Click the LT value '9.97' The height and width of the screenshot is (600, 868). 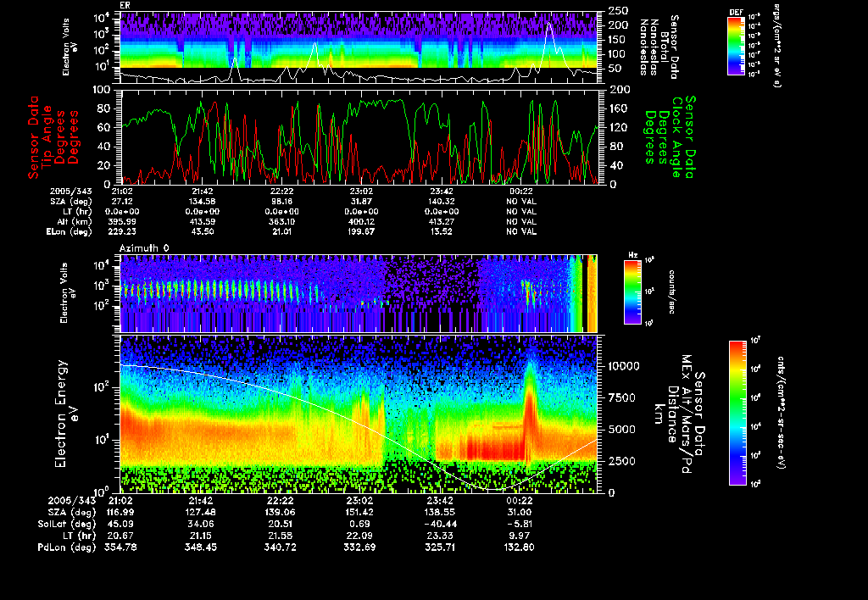pos(520,536)
